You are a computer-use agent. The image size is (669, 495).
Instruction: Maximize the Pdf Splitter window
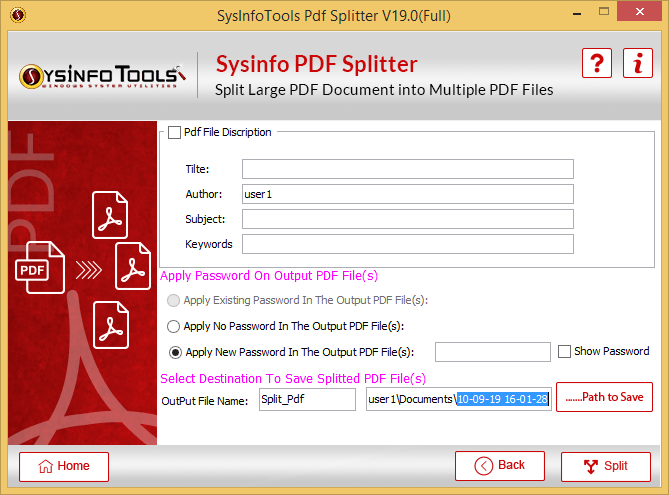[604, 12]
